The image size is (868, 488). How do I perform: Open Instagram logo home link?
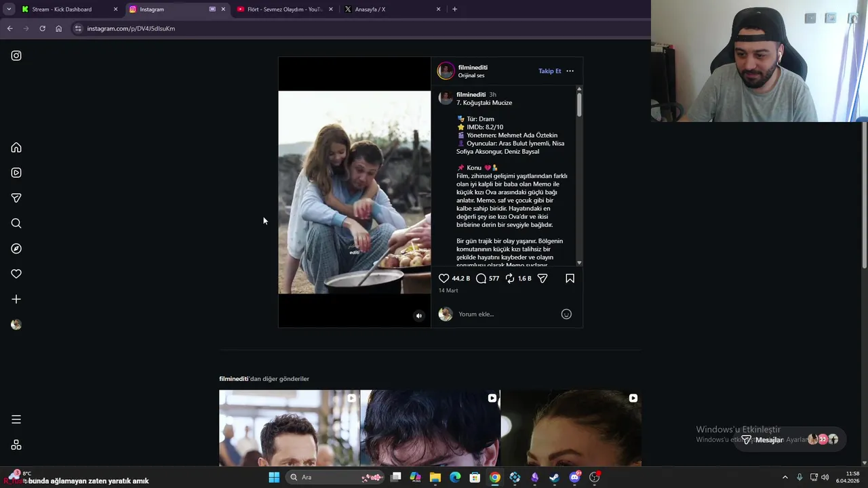(x=16, y=56)
